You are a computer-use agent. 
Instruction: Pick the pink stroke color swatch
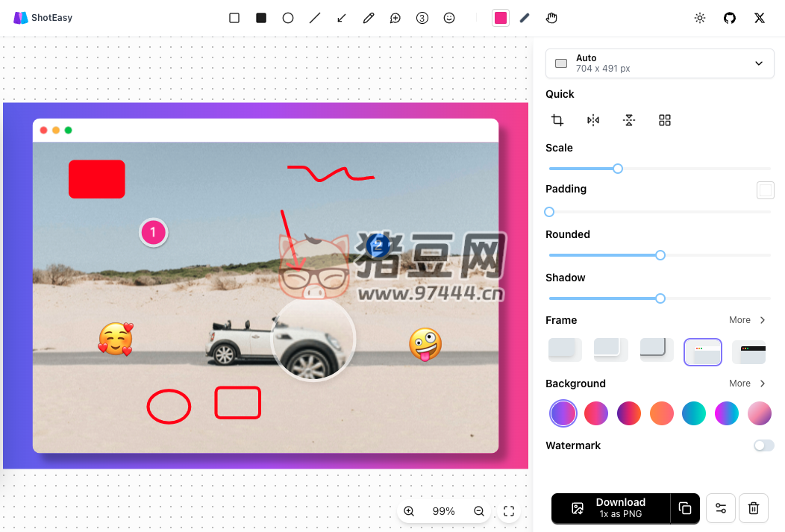501,18
